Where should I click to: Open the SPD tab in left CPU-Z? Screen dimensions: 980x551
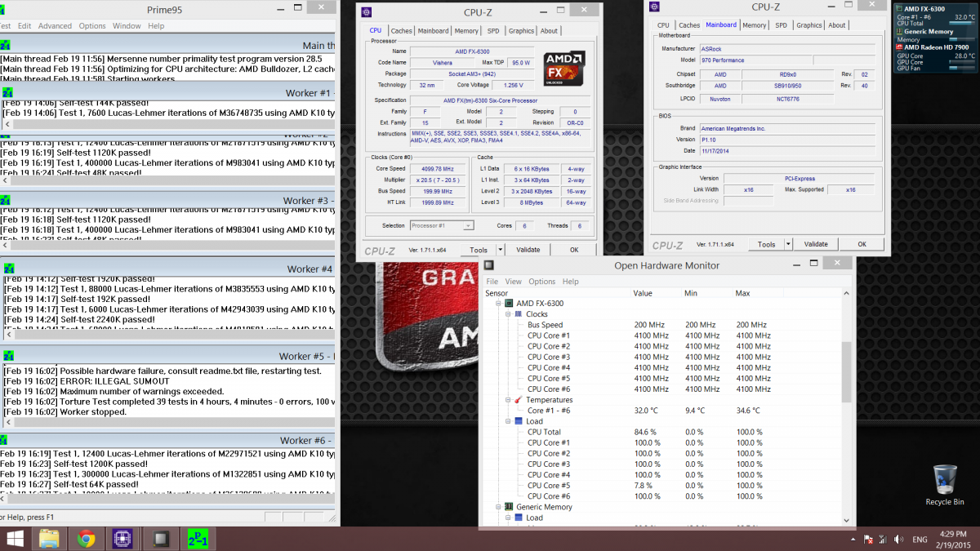[493, 31]
